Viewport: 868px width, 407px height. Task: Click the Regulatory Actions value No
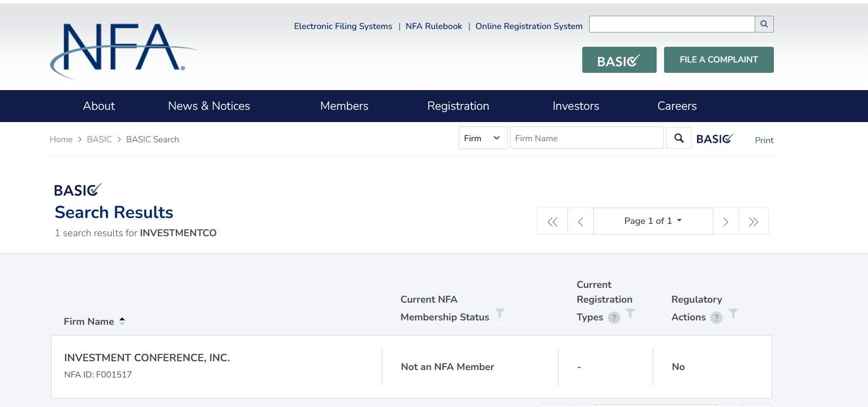[x=678, y=367]
